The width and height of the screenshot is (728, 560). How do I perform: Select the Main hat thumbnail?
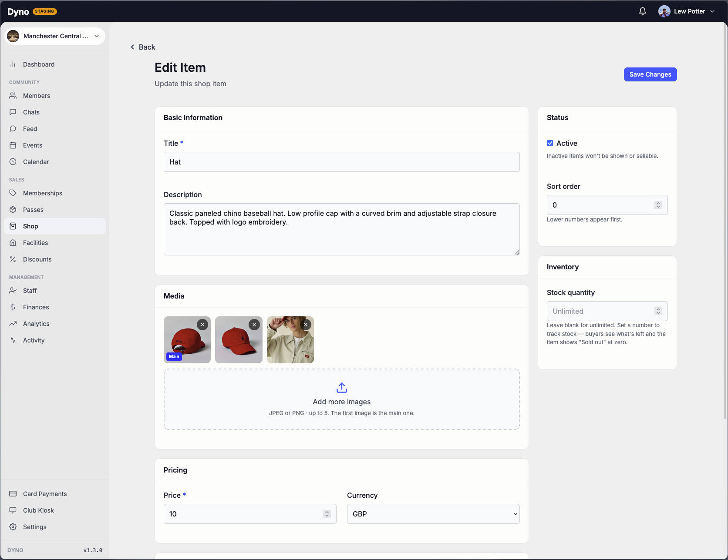[x=187, y=340]
